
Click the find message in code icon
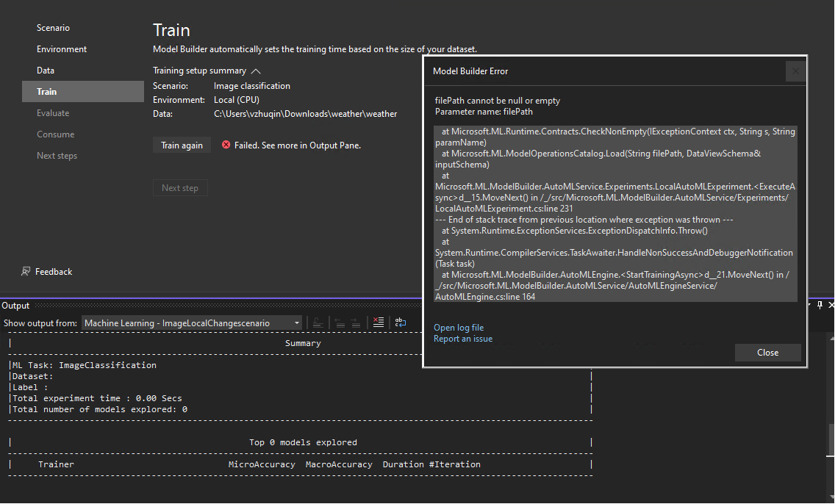tap(318, 323)
